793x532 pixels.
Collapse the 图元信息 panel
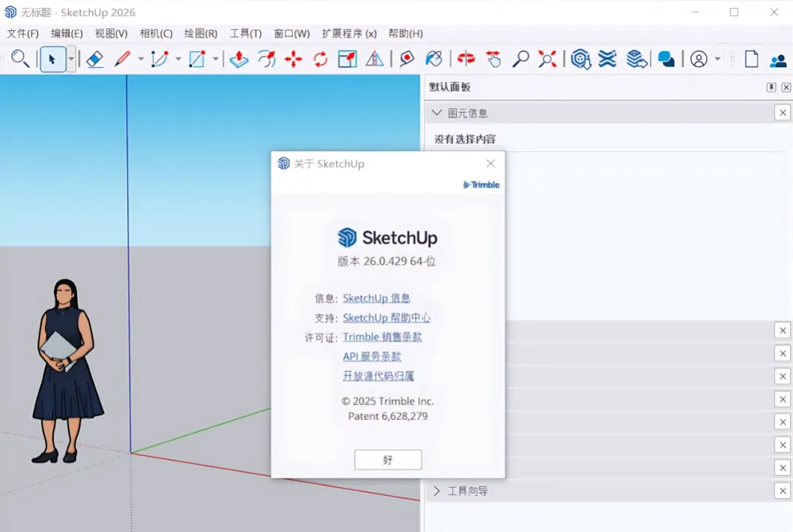[x=436, y=113]
